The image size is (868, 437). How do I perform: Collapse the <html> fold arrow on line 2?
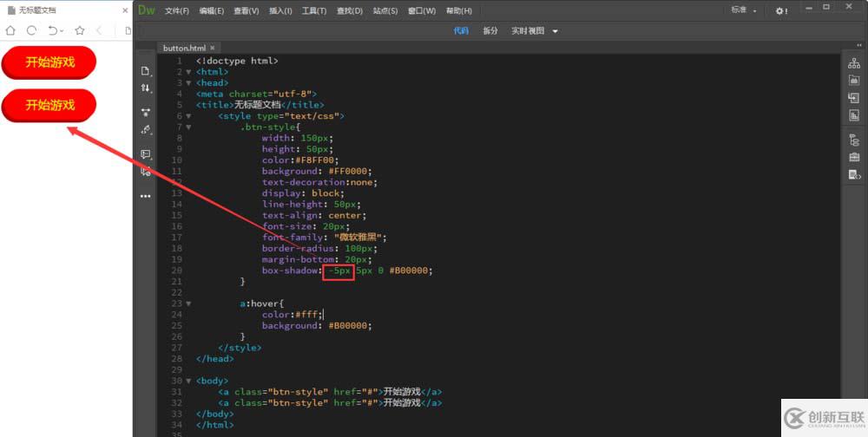click(x=188, y=72)
